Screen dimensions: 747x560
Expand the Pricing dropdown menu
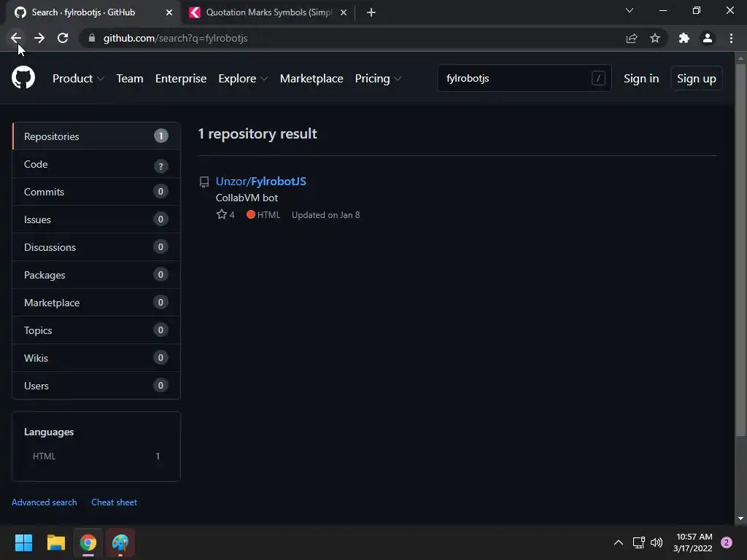[x=378, y=79]
